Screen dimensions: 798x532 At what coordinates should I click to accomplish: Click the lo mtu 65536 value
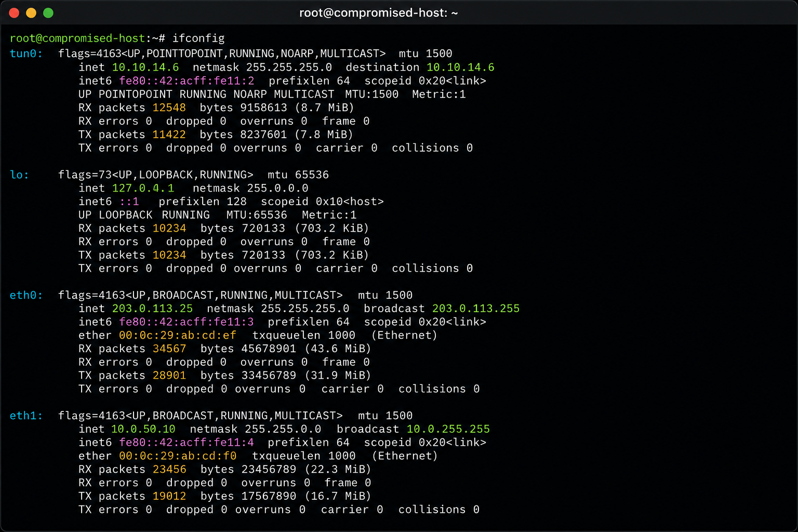click(x=298, y=175)
